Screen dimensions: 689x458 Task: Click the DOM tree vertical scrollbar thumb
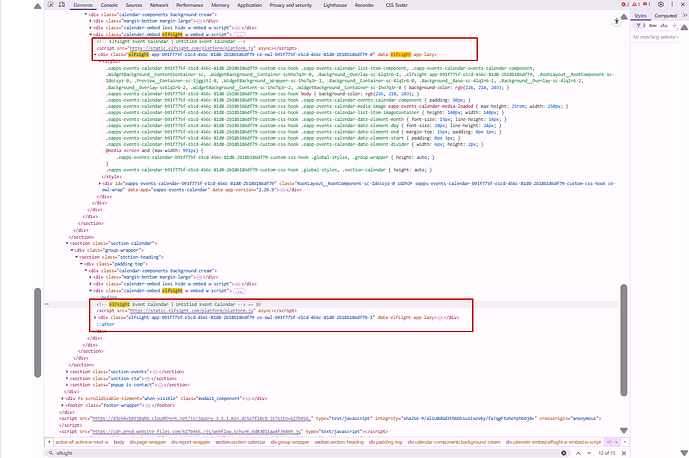pyautogui.click(x=624, y=340)
